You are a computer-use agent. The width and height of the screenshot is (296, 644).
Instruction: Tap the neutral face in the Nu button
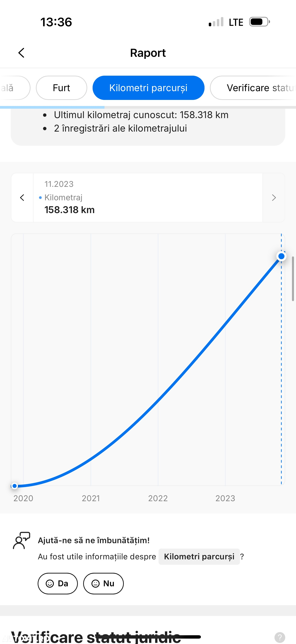95,584
